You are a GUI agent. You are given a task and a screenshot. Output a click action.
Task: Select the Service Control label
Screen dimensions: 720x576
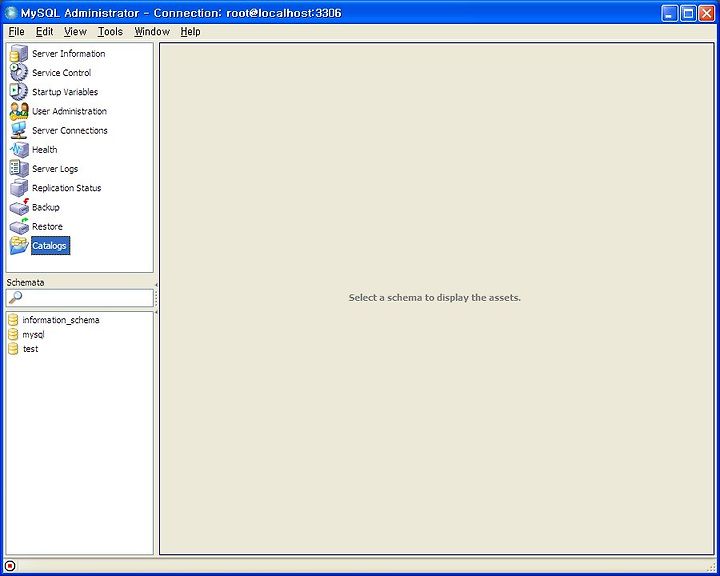click(x=62, y=73)
